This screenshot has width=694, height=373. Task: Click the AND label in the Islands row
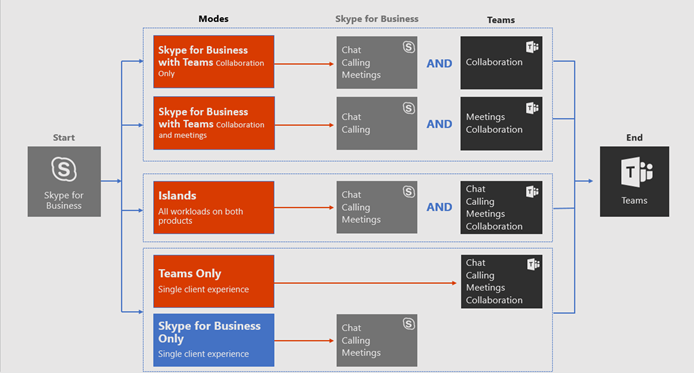click(439, 207)
